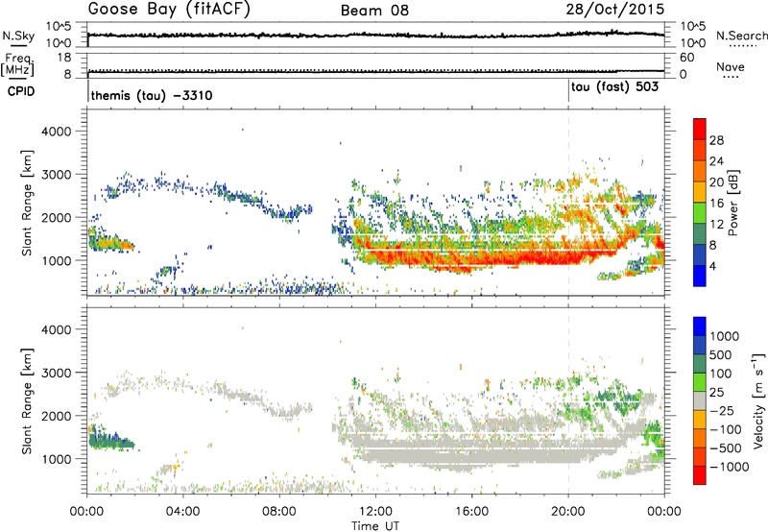This screenshot has height=532, width=768.
Task: Click the "12" Power colorbar tick label
Action: coord(716,225)
